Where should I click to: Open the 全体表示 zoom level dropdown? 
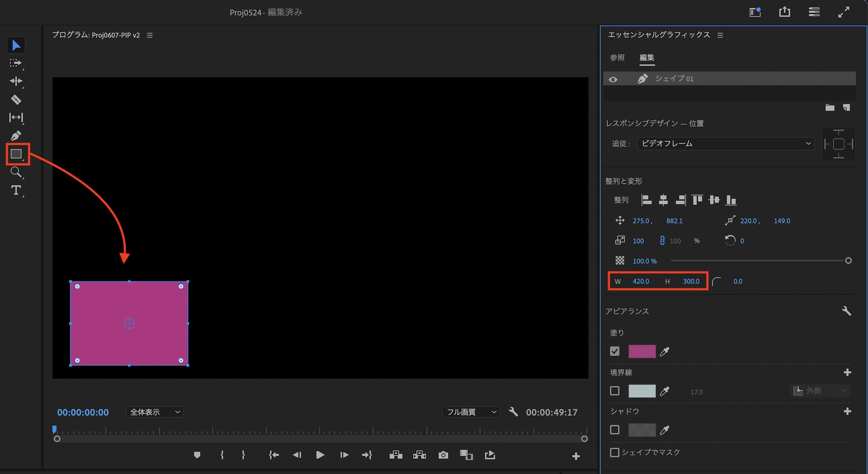tap(154, 412)
